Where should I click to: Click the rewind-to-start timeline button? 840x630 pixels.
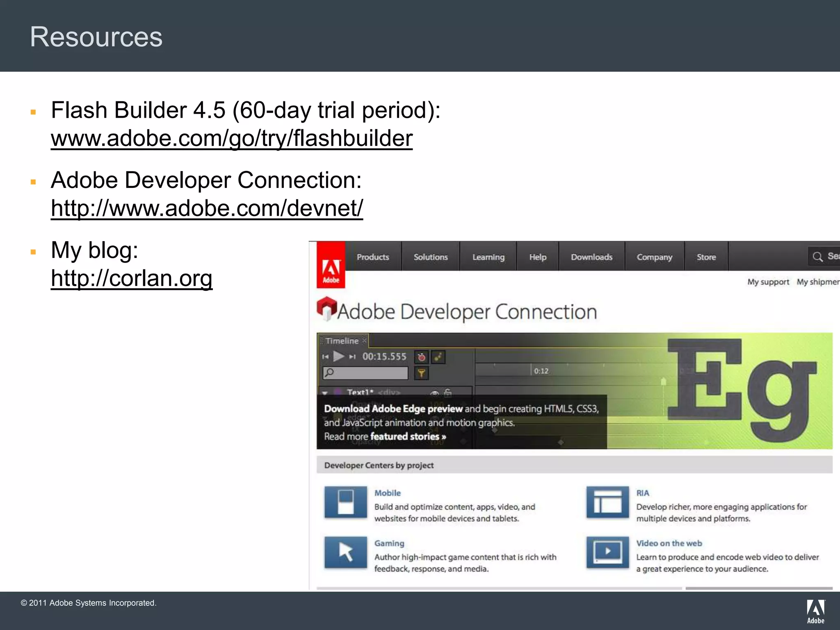tap(325, 357)
